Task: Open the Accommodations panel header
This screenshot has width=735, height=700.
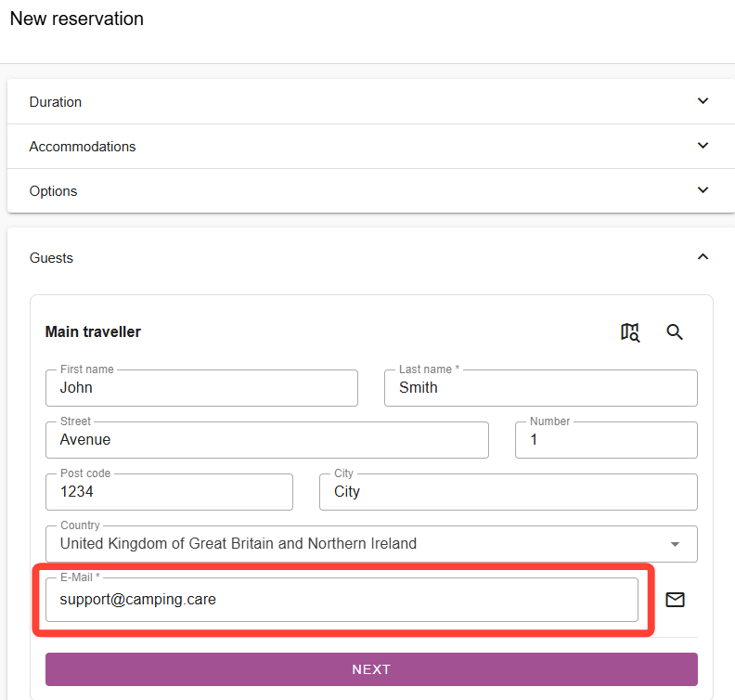Action: tap(278, 147)
